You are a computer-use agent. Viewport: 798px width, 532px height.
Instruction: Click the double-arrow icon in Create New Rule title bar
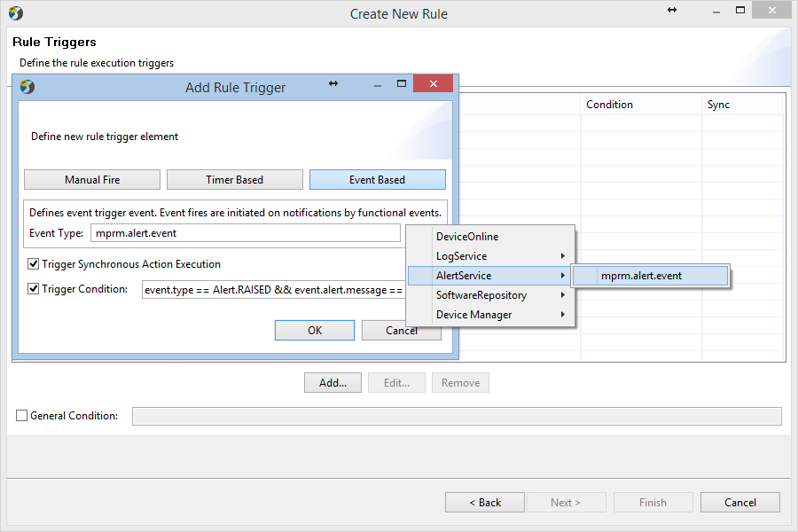[x=672, y=10]
